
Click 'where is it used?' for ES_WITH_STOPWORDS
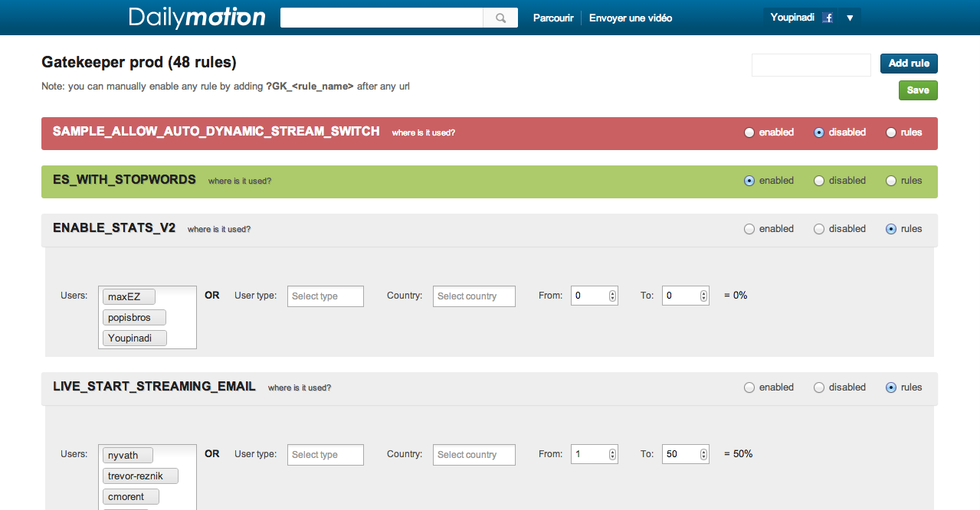(240, 181)
